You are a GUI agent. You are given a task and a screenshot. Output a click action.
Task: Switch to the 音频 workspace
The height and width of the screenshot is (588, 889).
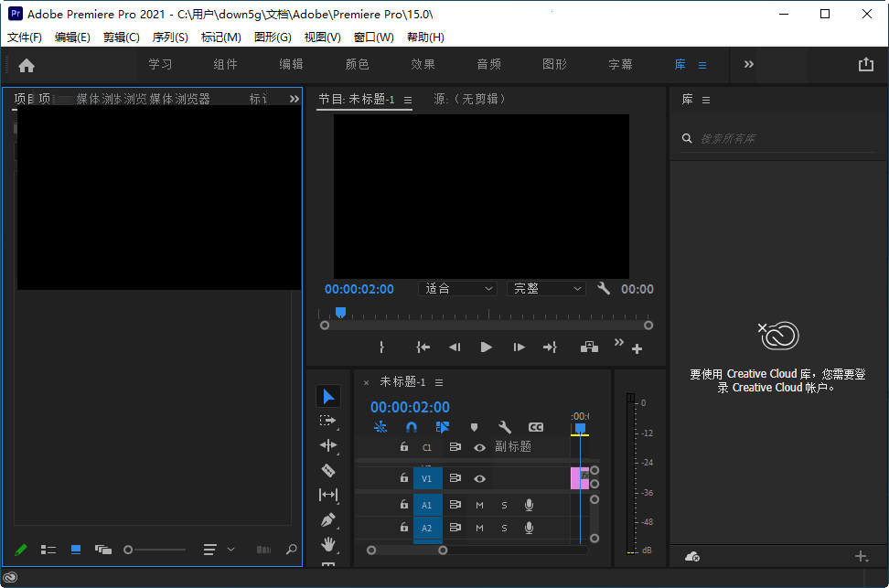coord(488,65)
